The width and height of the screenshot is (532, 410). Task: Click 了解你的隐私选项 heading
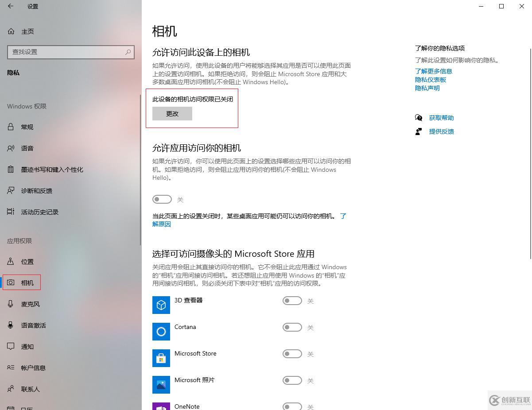click(x=440, y=48)
